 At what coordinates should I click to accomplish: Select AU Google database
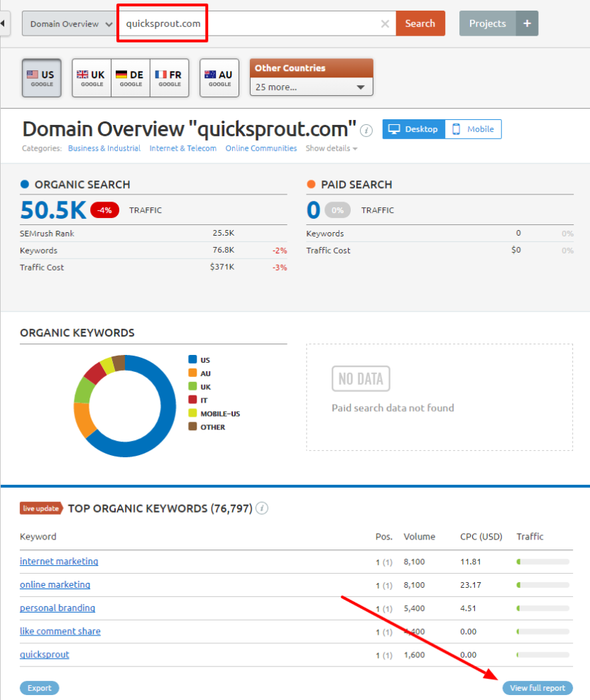219,78
